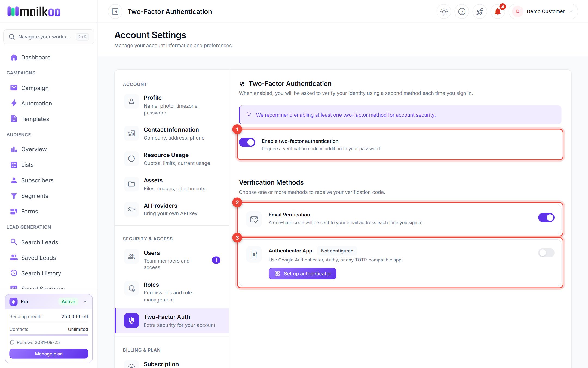The image size is (588, 368).
Task: Click the Manage plan button
Action: (49, 354)
